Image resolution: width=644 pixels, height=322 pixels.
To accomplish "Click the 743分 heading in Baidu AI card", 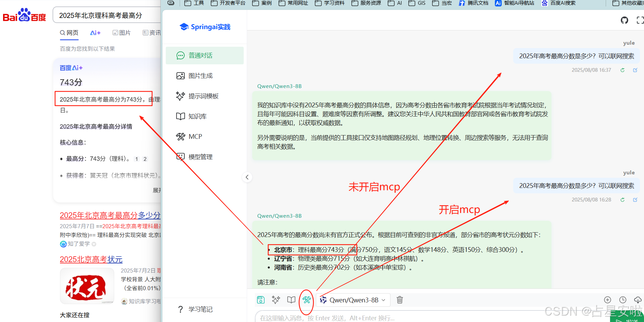I will [x=71, y=82].
